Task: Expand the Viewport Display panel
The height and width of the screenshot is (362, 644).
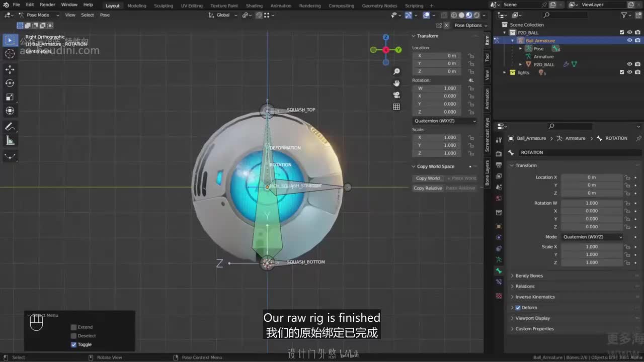Action: [532, 318]
